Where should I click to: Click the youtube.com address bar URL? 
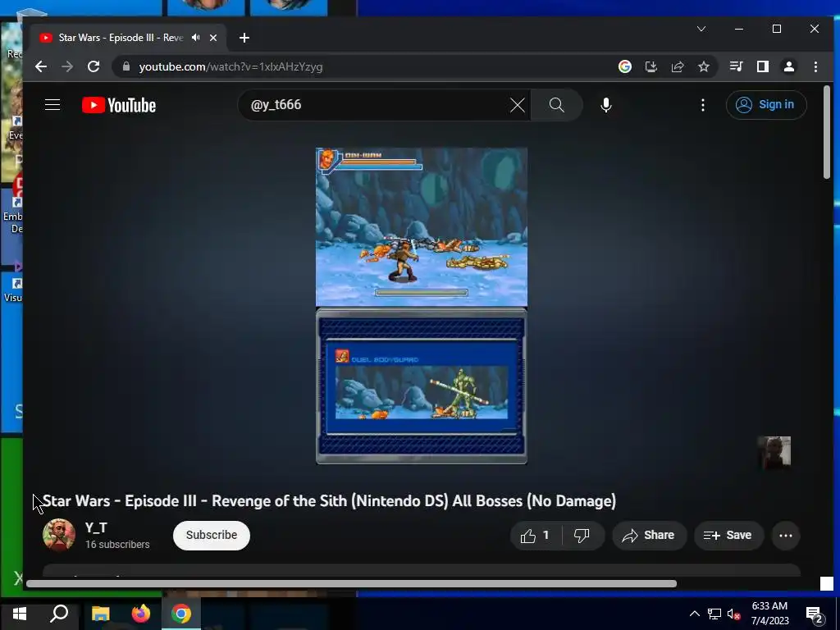coord(231,67)
